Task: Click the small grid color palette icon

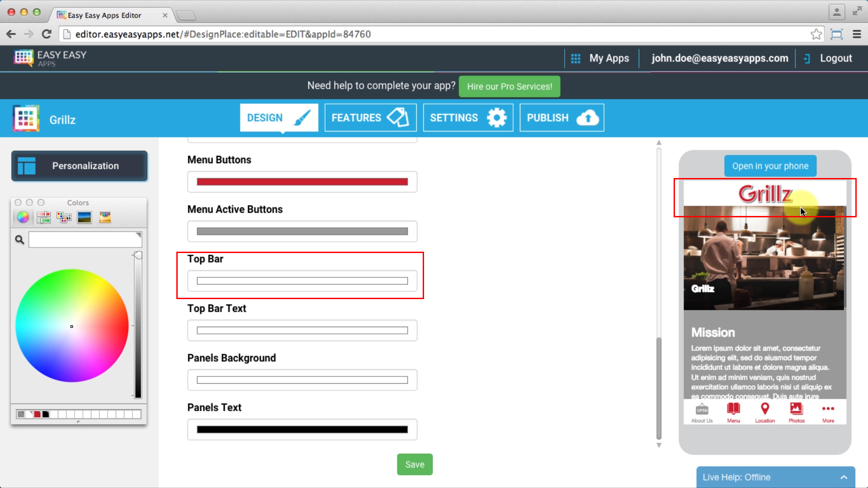Action: [63, 217]
